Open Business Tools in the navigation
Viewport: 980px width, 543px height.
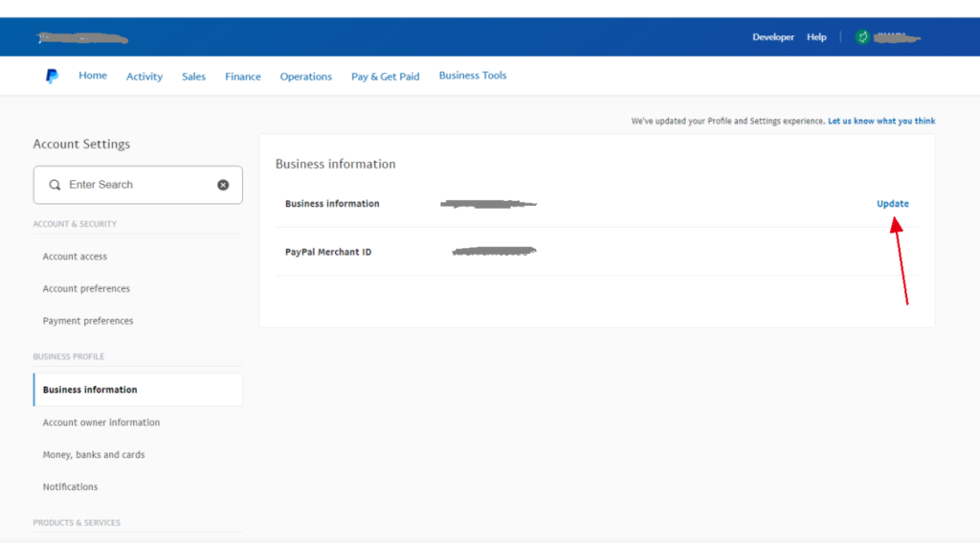[473, 76]
